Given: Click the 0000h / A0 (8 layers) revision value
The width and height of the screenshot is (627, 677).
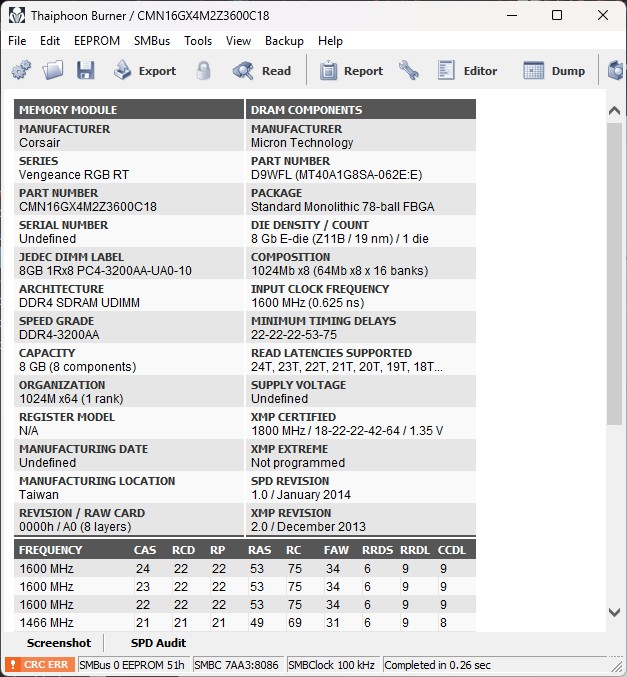Looking at the screenshot, I should (75, 527).
